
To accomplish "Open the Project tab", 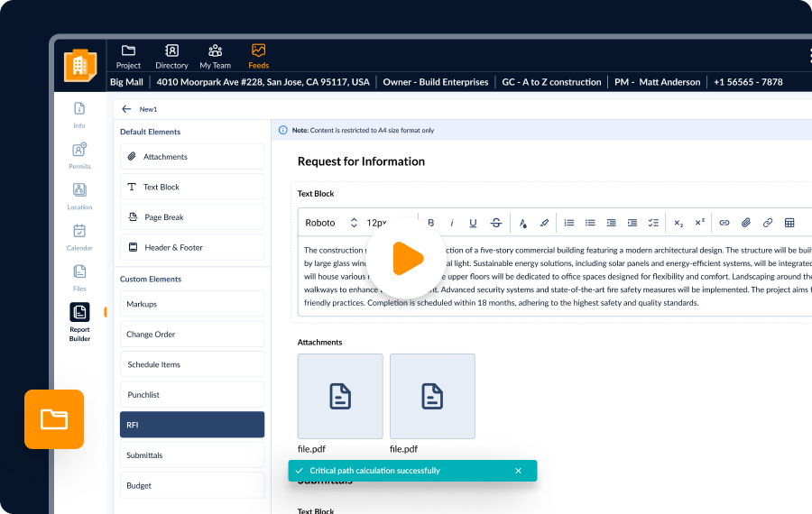I will 128,57.
